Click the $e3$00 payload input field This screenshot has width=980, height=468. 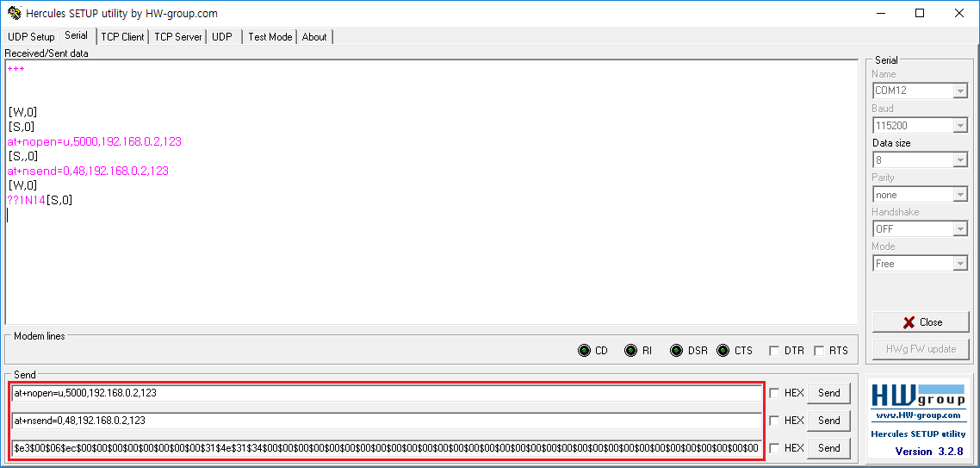tap(387, 448)
